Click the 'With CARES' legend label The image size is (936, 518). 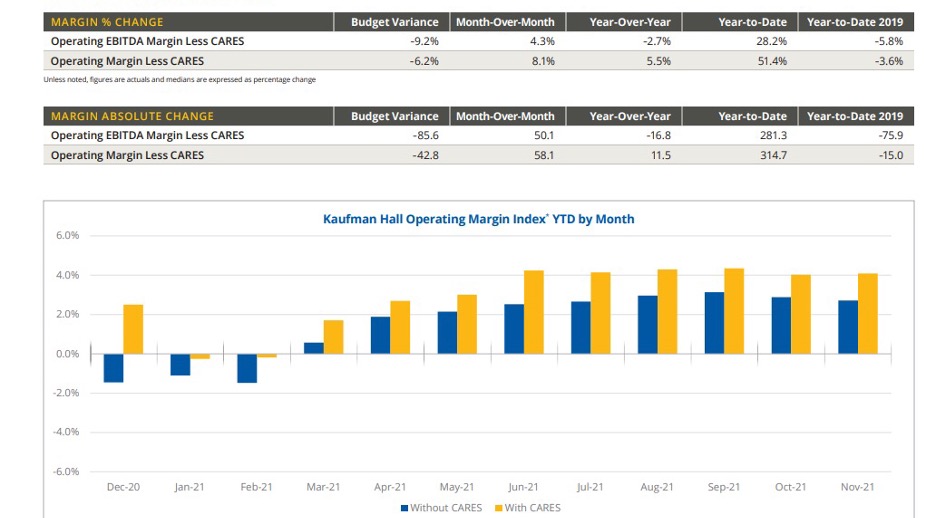click(532, 508)
